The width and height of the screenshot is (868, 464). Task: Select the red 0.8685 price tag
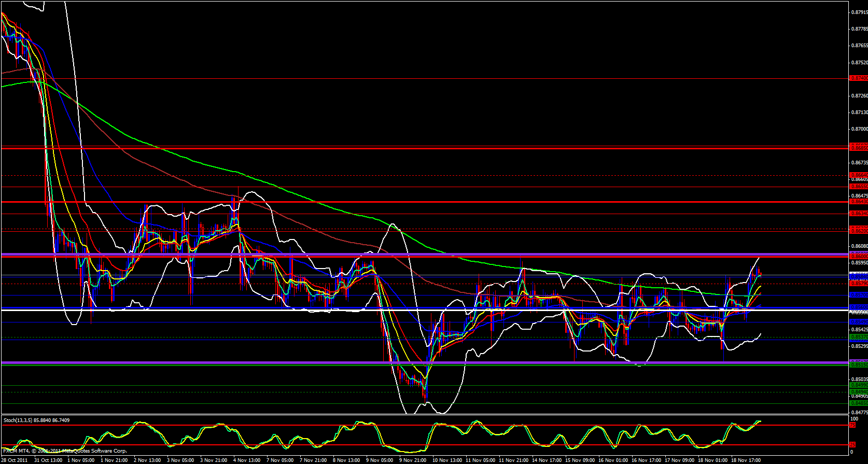pyautogui.click(x=858, y=148)
